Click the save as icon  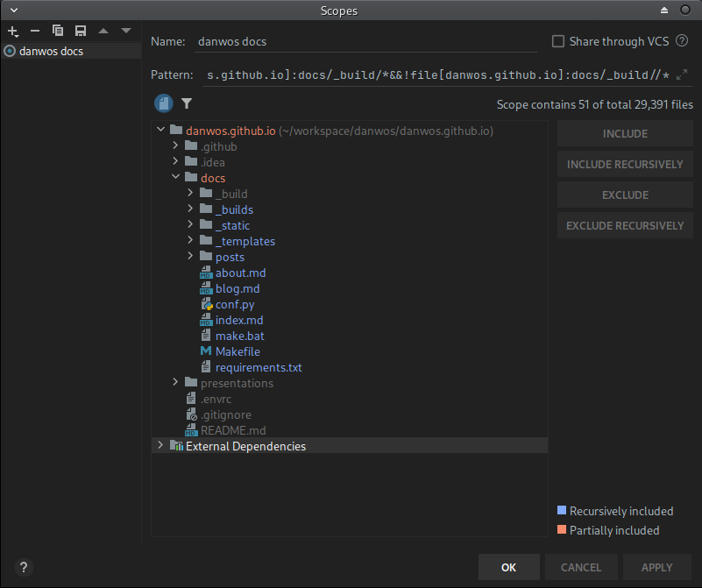(81, 31)
